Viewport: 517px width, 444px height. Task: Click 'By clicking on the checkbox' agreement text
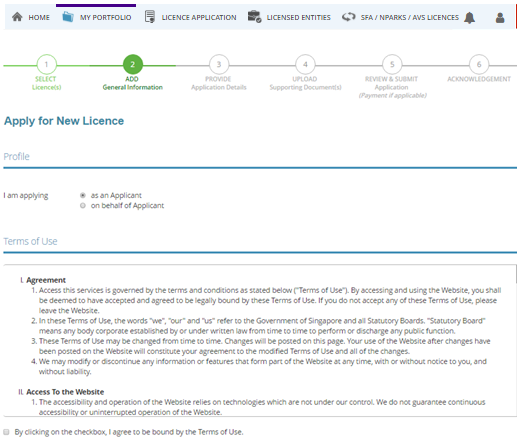[x=129, y=432]
